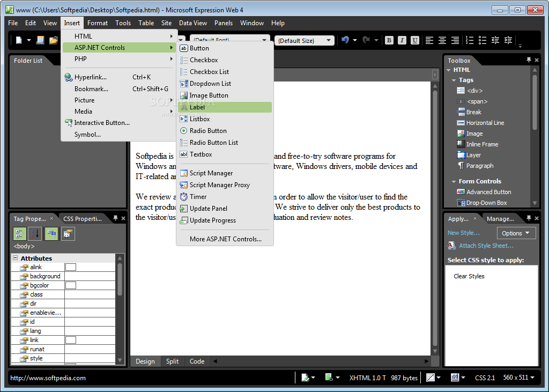This screenshot has width=549, height=392.
Task: Toggle Italic formatting
Action: 402,40
